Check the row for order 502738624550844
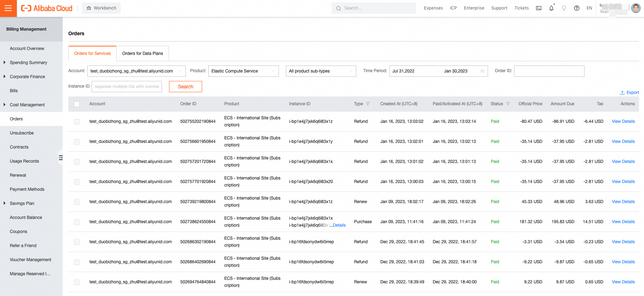Viewport: 644px width, 296px height. point(77,222)
